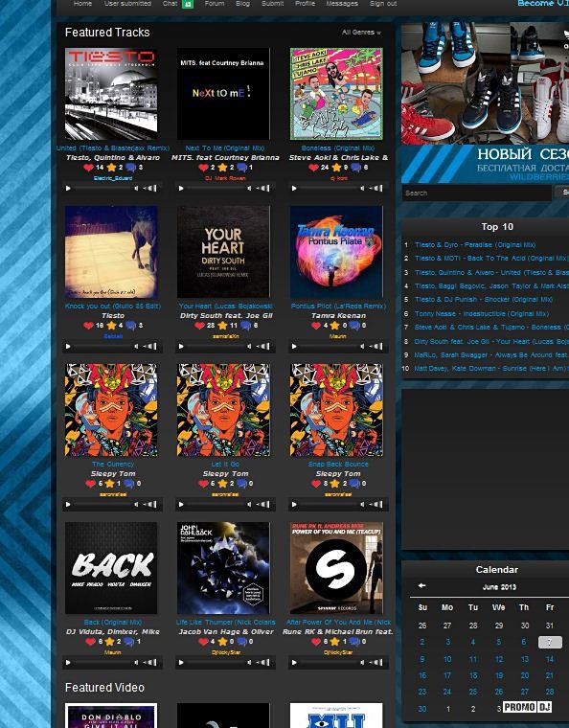569x728 pixels.
Task: Heart the Back (Original Mix) track
Action: [x=90, y=642]
